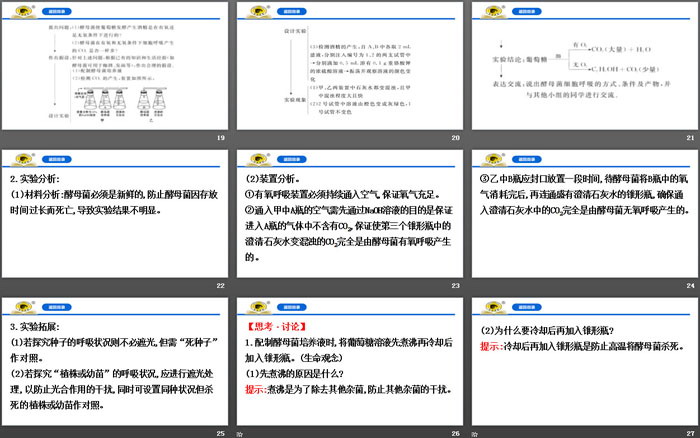Image resolution: width=700 pixels, height=438 pixels.
Task: Click the logo on slide 25
Action: (x=24, y=307)
